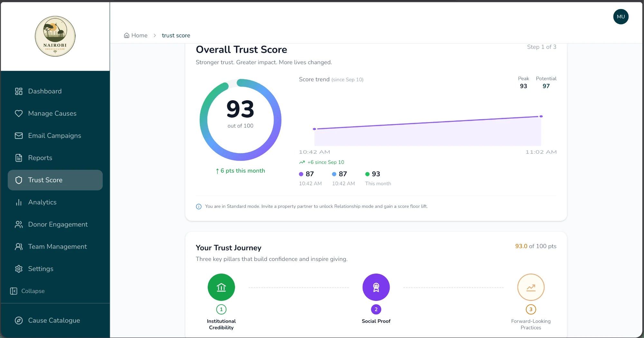This screenshot has width=644, height=338.
Task: Click the 'Score trend' chart title
Action: pos(314,79)
